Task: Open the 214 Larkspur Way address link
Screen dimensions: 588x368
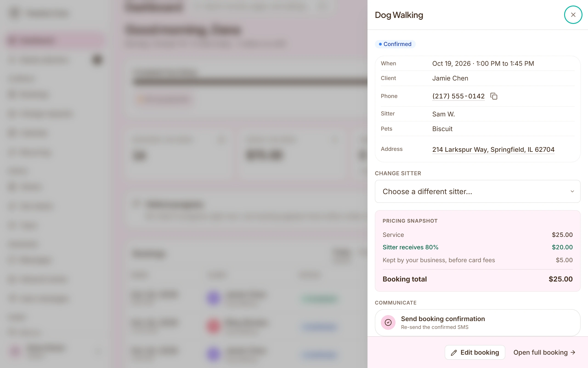Action: 493,149
